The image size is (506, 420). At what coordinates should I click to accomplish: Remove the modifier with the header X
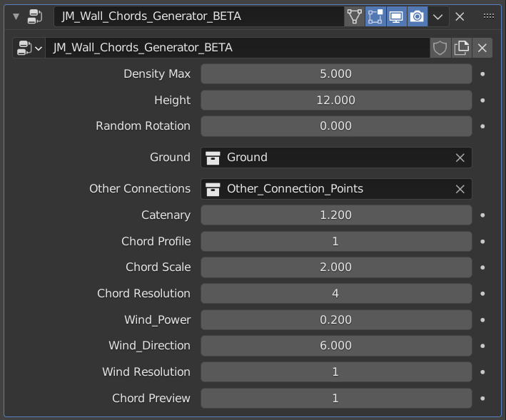point(460,16)
